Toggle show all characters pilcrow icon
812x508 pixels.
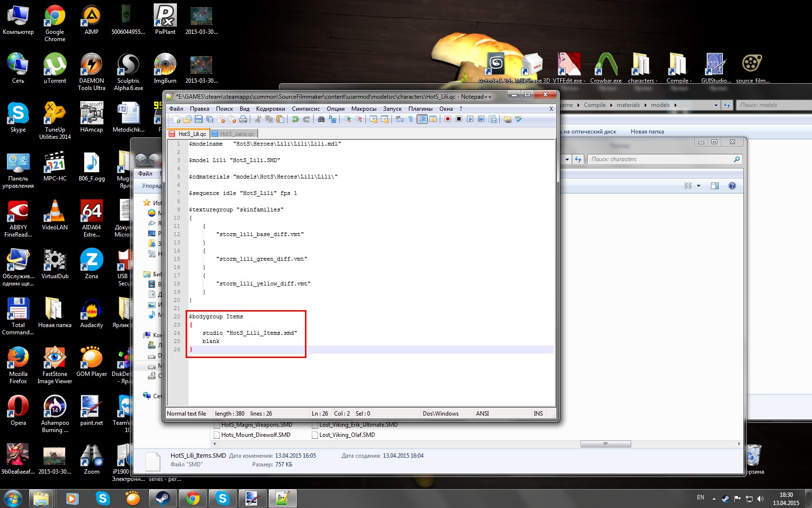click(411, 120)
